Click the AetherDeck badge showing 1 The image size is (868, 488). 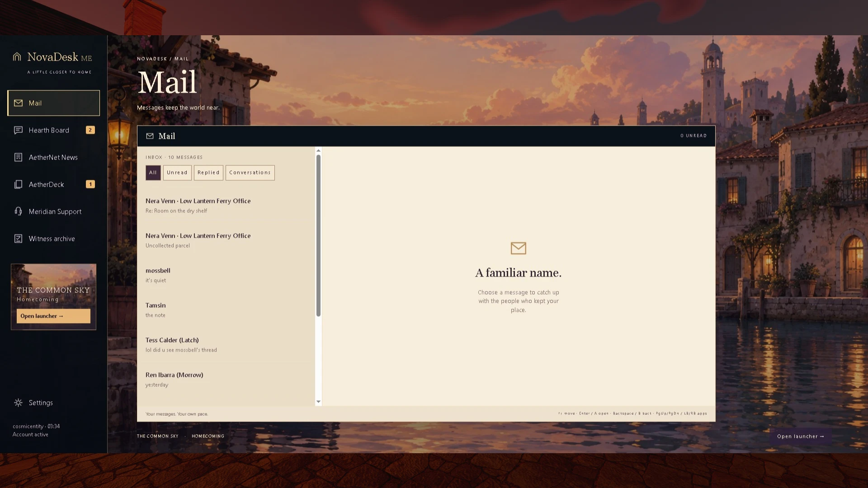coord(90,184)
